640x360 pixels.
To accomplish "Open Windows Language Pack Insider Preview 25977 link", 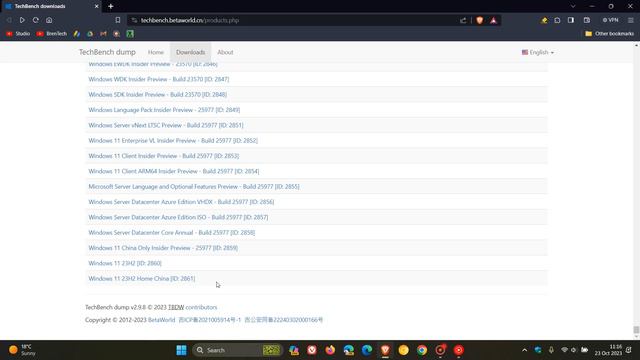I will click(x=164, y=110).
